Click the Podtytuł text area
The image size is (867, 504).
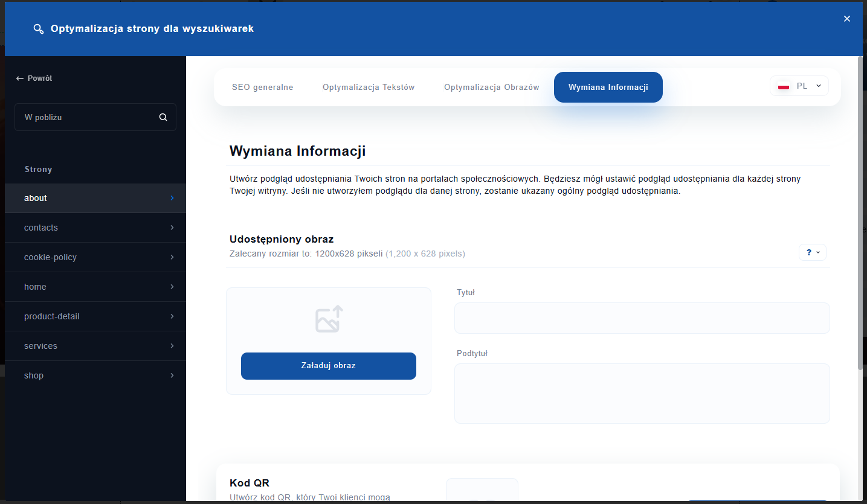click(x=642, y=393)
